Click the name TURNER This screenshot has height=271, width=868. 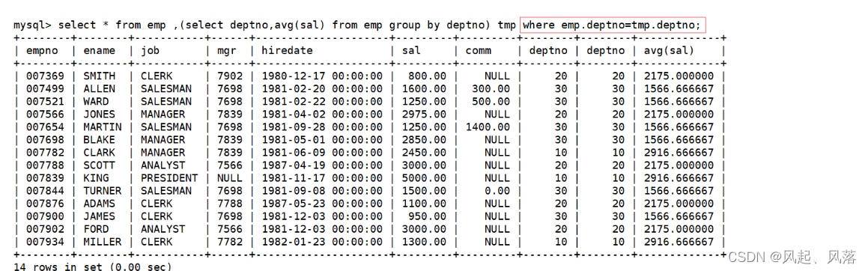(x=103, y=191)
